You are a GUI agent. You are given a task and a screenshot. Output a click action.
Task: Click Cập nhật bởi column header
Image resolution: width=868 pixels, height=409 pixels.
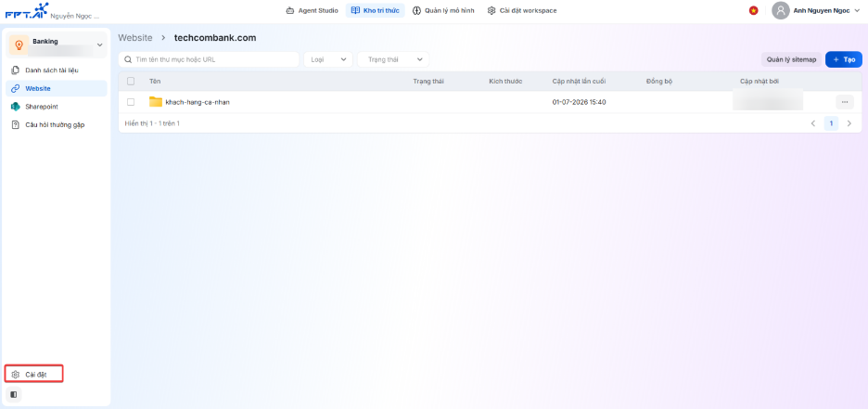(x=759, y=82)
